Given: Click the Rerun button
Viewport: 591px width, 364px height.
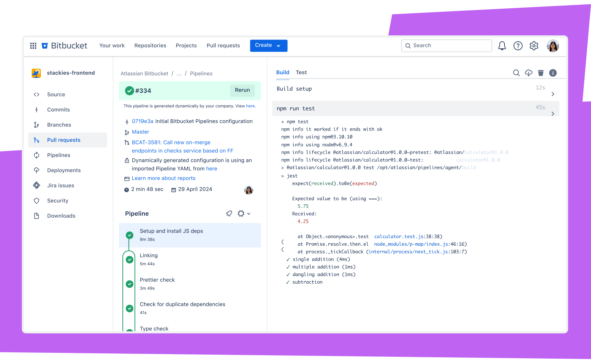Looking at the screenshot, I should click(242, 90).
